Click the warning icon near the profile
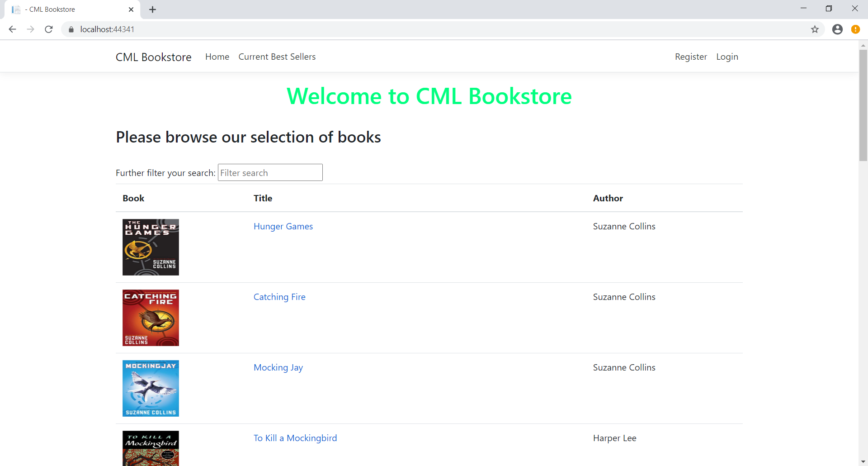868x466 pixels. coord(856,29)
